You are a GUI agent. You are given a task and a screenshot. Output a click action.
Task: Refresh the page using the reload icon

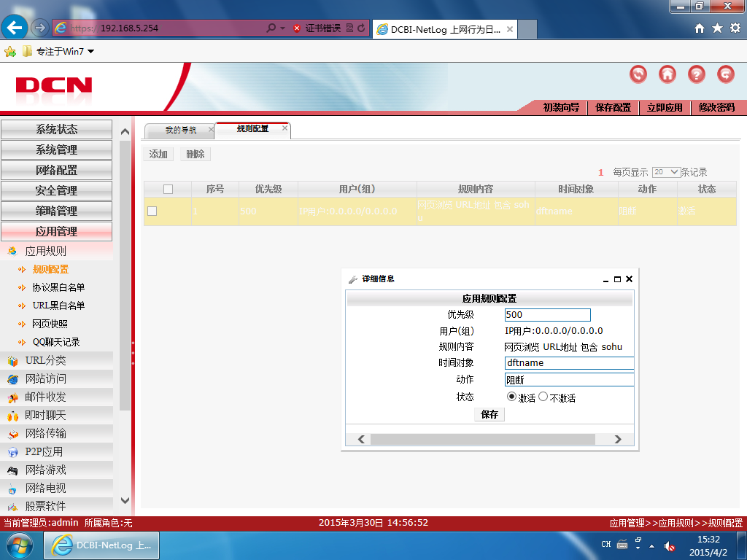[x=361, y=28]
